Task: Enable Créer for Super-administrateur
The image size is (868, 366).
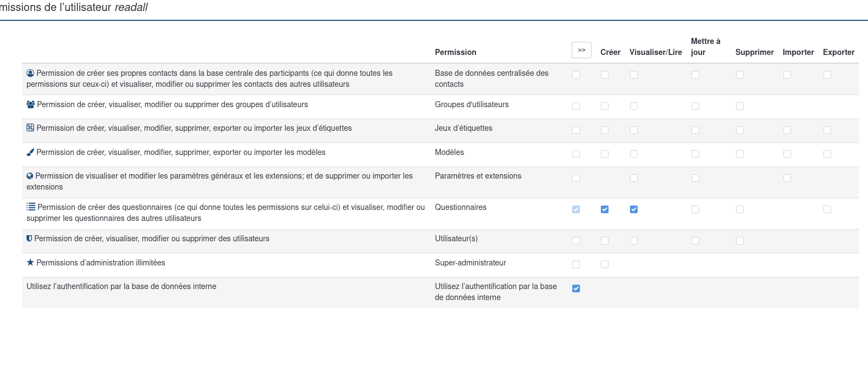Action: pos(605,264)
